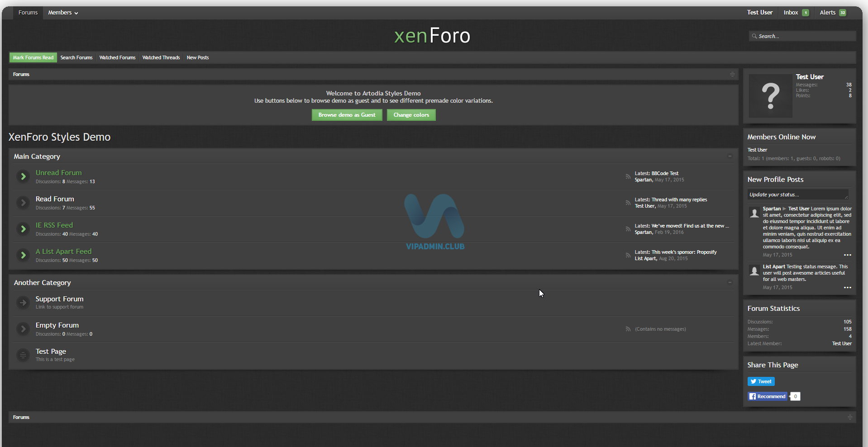Click Another Category heading link
The width and height of the screenshot is (868, 447).
click(43, 283)
